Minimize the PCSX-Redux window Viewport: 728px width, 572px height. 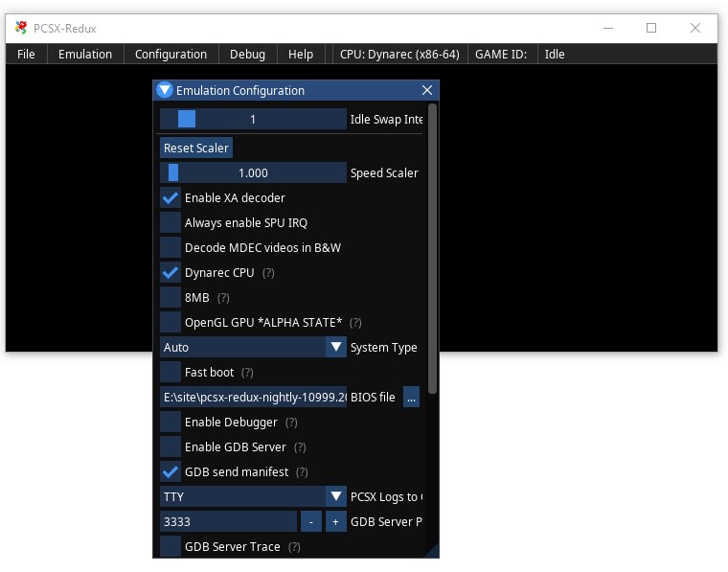pyautogui.click(x=608, y=29)
